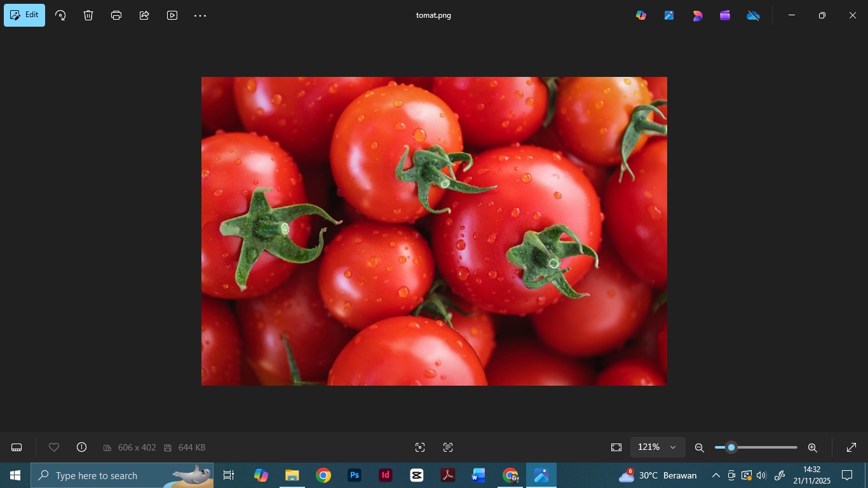The image size is (868, 488).
Task: Click the Edit button
Action: 25,15
